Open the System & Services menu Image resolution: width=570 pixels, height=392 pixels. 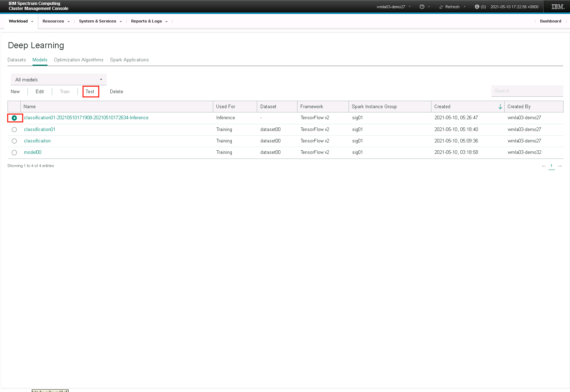pyautogui.click(x=100, y=21)
